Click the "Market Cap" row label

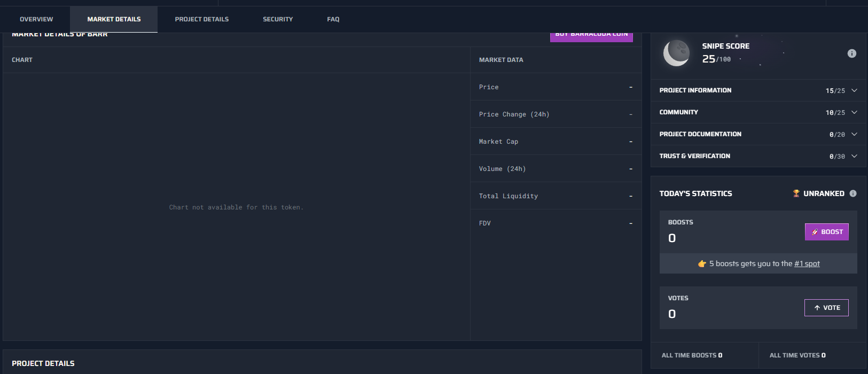tap(498, 142)
